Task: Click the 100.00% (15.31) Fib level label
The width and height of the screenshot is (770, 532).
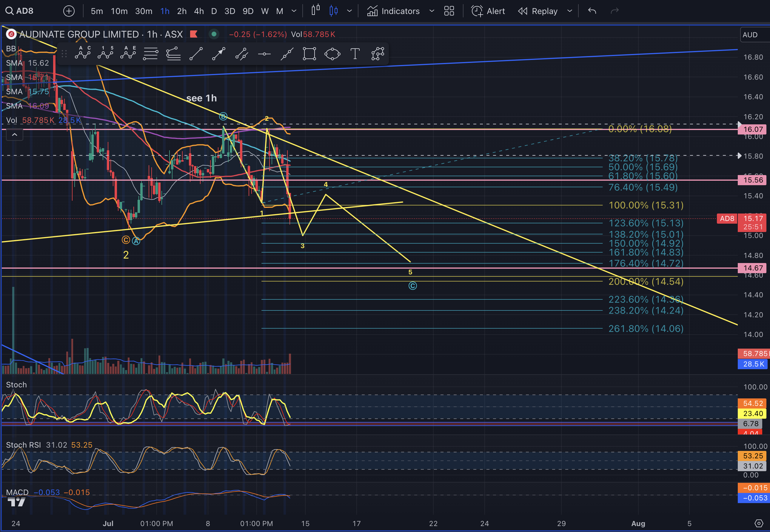Action: tap(646, 205)
